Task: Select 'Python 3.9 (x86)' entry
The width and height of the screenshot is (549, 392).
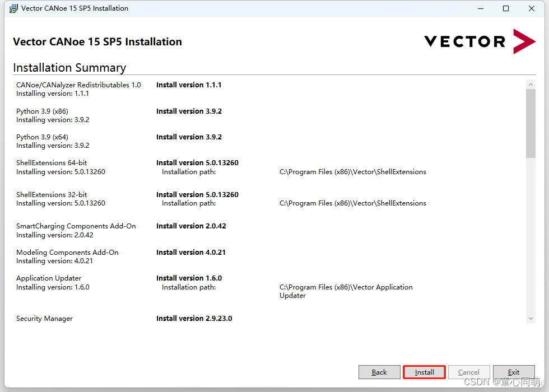Action: pos(42,111)
